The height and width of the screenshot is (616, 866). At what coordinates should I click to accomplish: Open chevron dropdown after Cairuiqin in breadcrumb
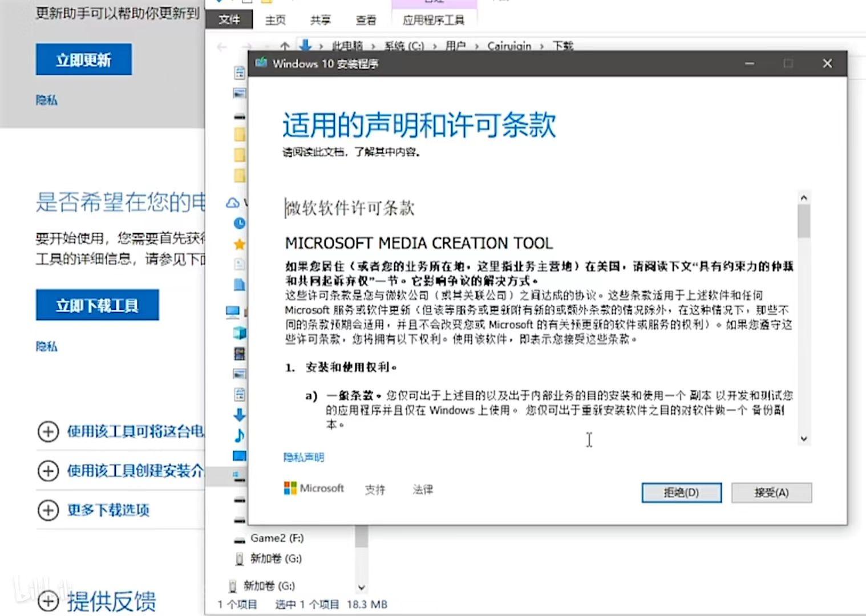541,46
